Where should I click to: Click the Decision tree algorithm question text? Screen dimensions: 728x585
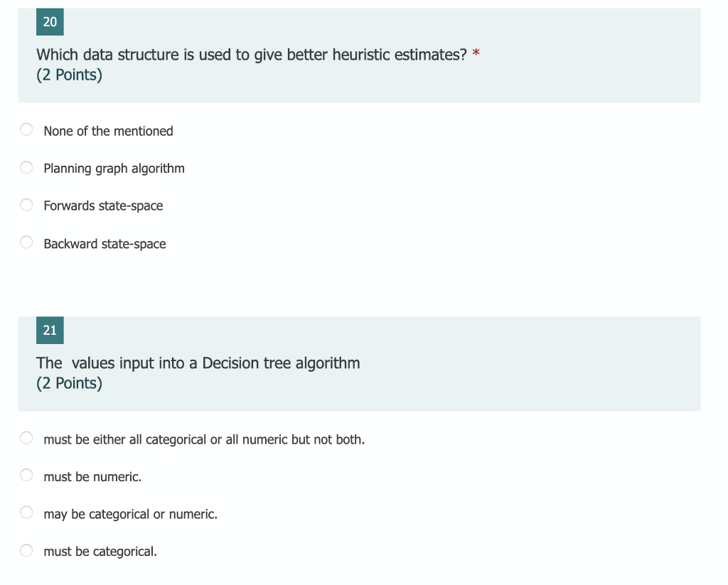click(x=198, y=363)
